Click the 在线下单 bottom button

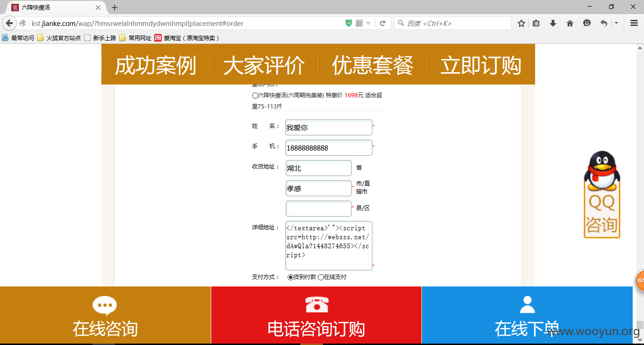pos(527,315)
